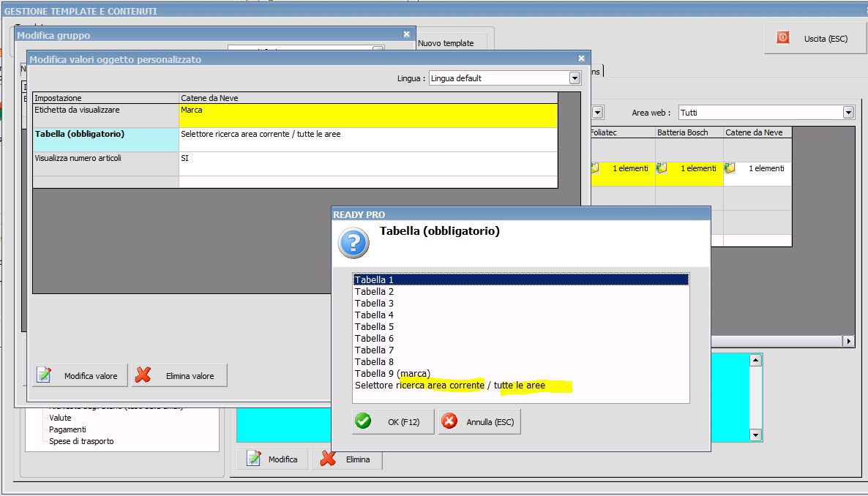The height and width of the screenshot is (496, 868).
Task: Select Selettore ricerca area corrente list entry
Action: [x=521, y=386]
